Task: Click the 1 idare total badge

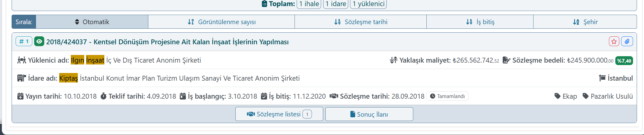Action: 335,4
